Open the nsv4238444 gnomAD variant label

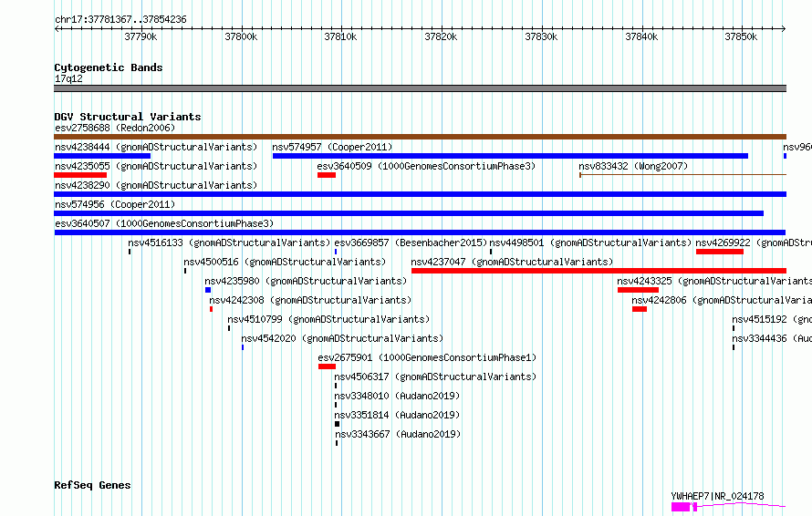(156, 147)
